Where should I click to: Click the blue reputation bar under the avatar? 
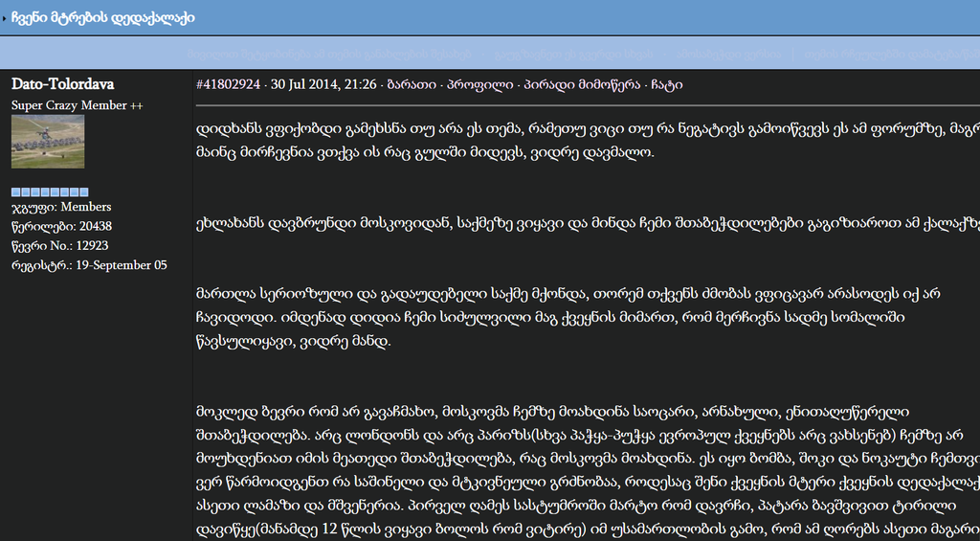tap(50, 192)
